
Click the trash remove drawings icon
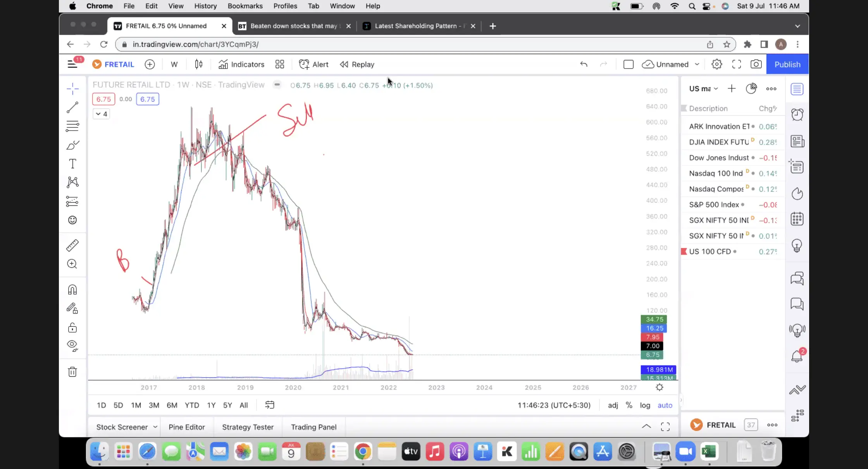click(x=72, y=372)
